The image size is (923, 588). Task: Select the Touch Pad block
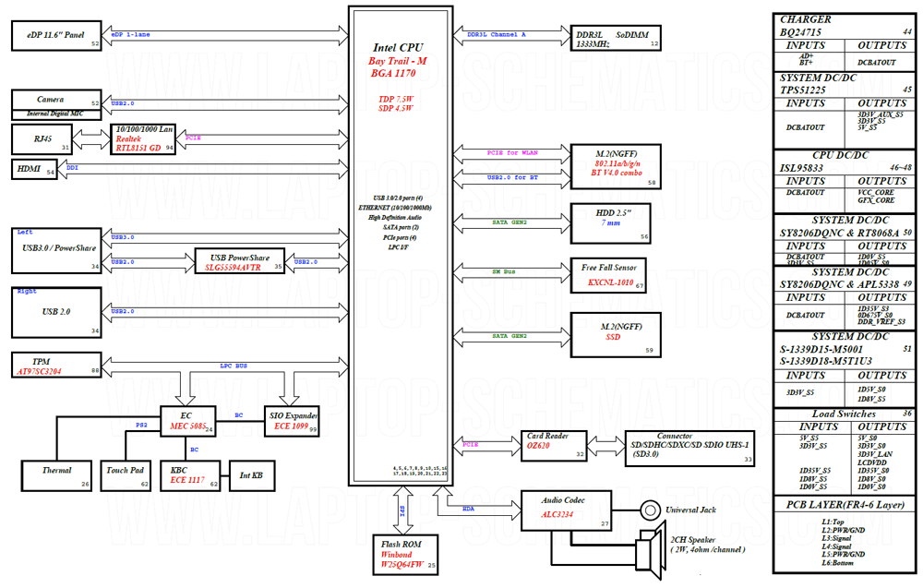pyautogui.click(x=126, y=475)
